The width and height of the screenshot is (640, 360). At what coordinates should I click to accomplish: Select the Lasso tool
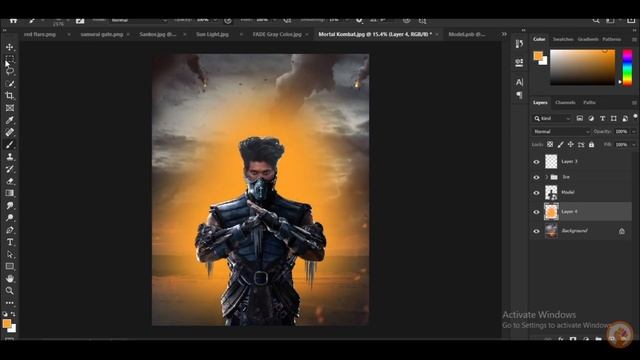[x=9, y=71]
